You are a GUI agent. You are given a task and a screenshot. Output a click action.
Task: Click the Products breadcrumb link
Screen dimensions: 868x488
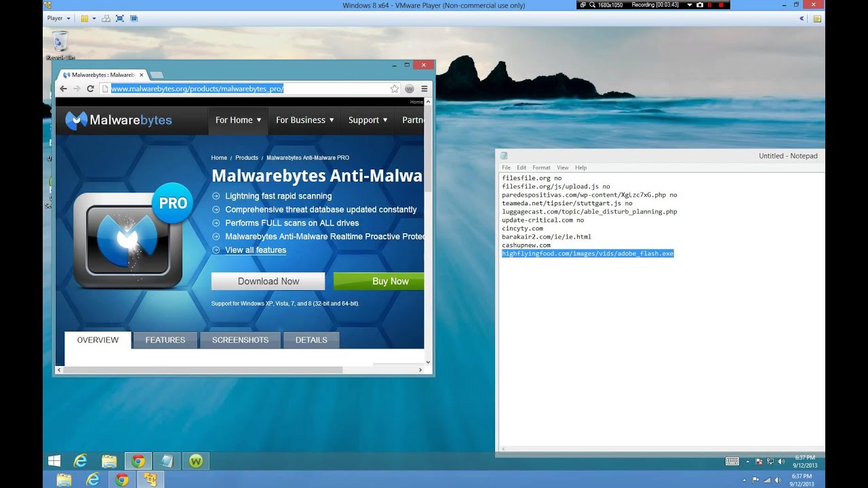pos(247,158)
